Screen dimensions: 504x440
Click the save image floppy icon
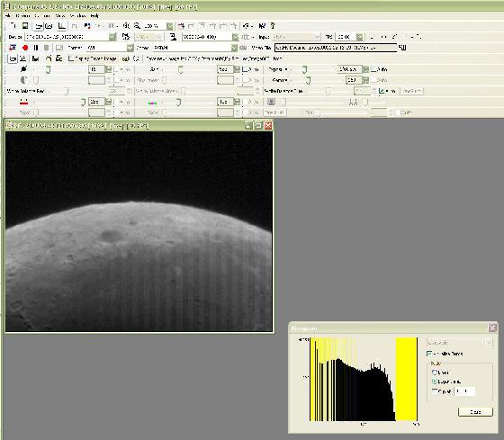coord(25,26)
